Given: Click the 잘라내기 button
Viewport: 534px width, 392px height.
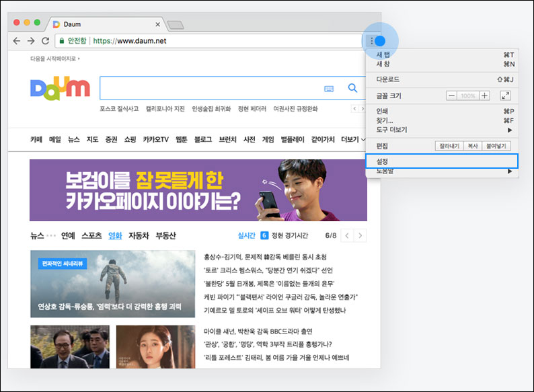Looking at the screenshot, I should pyautogui.click(x=449, y=146).
